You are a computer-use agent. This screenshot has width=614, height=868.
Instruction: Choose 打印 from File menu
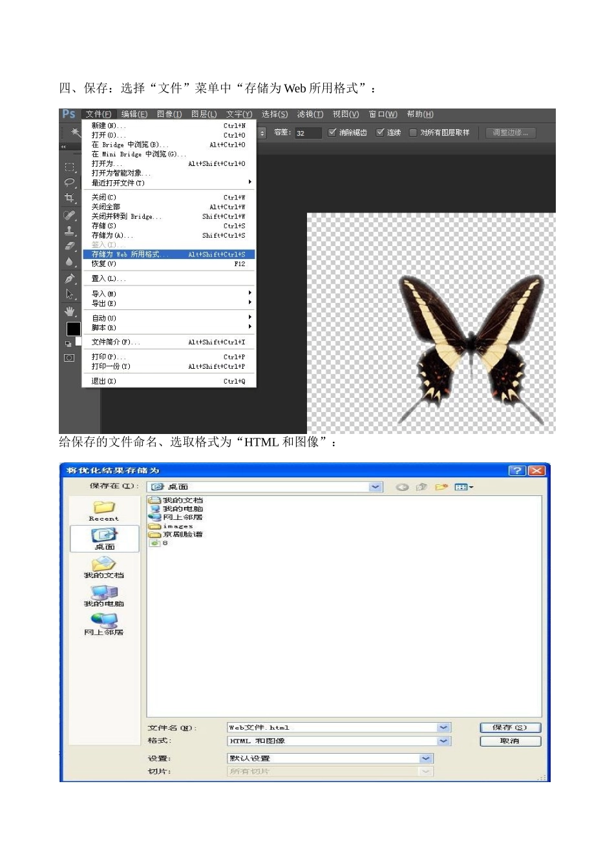click(169, 357)
